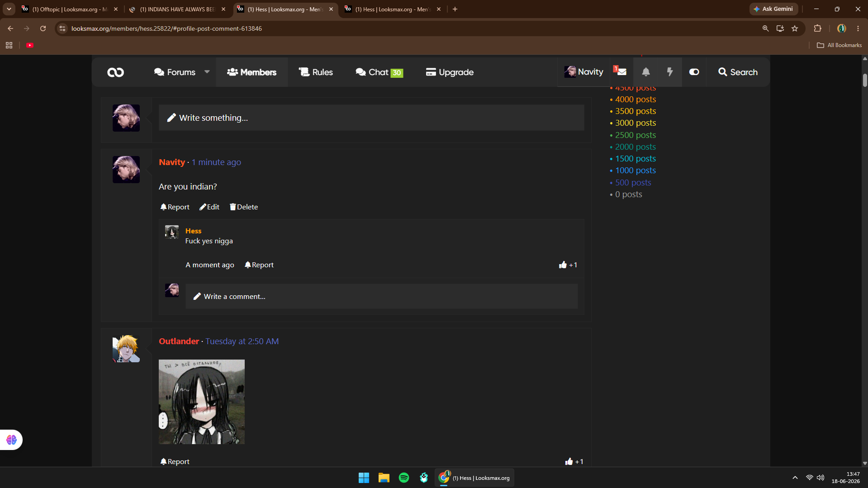Click the 3500 posts rank text

[636, 111]
